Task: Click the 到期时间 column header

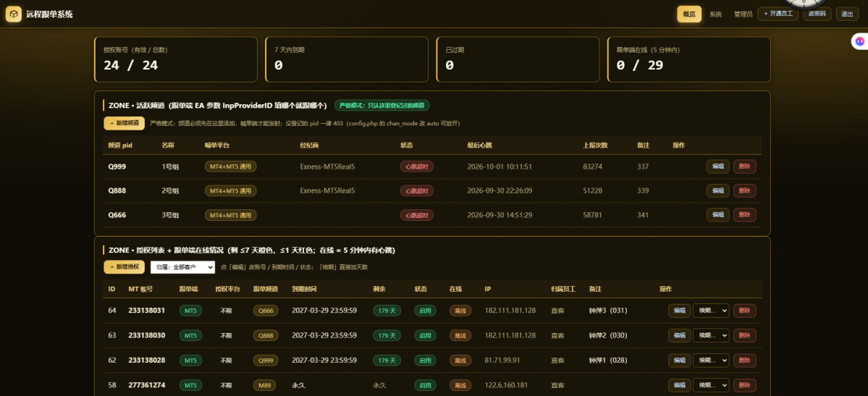Action: point(304,289)
